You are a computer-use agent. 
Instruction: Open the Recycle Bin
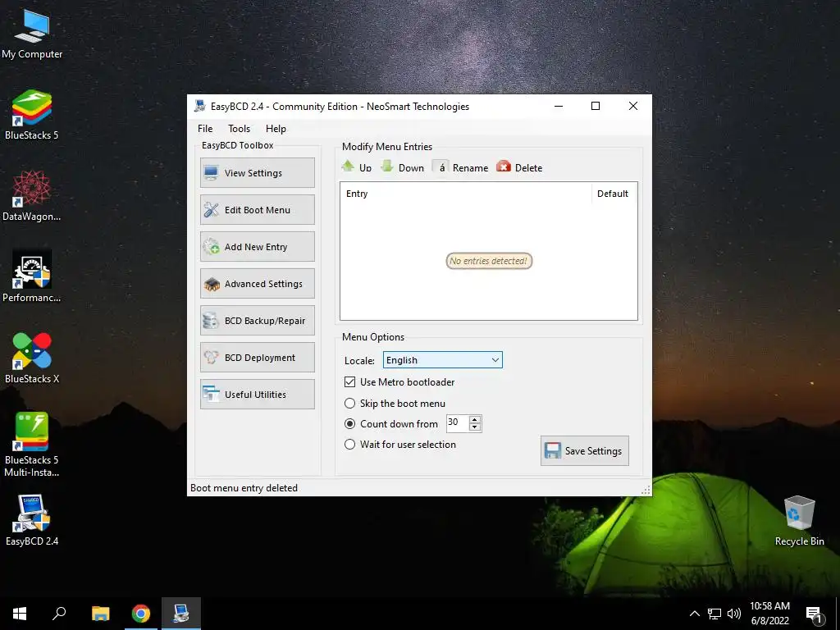[799, 521]
